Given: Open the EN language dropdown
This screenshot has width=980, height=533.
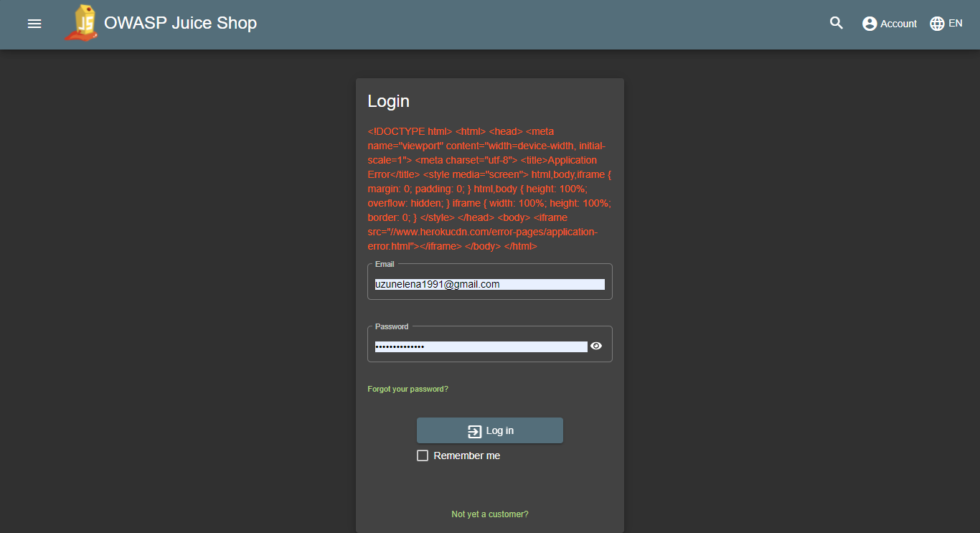Looking at the screenshot, I should click(x=946, y=23).
